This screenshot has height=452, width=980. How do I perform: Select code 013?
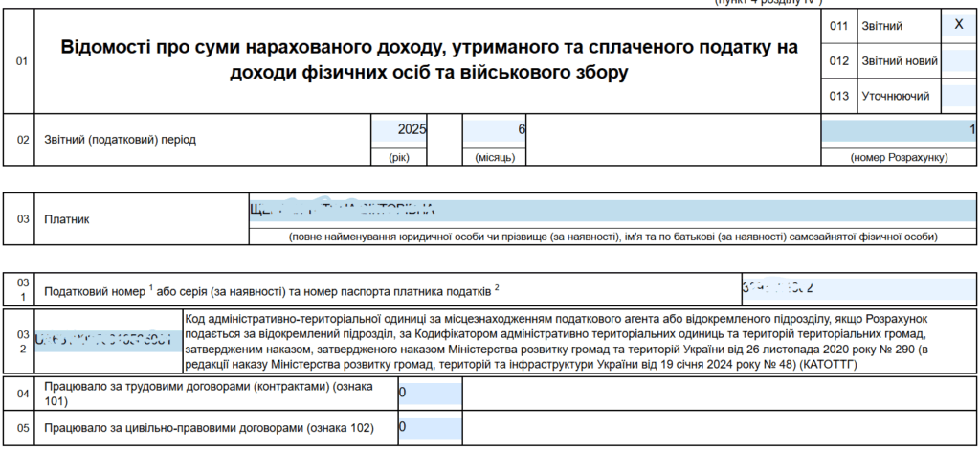pos(838,97)
